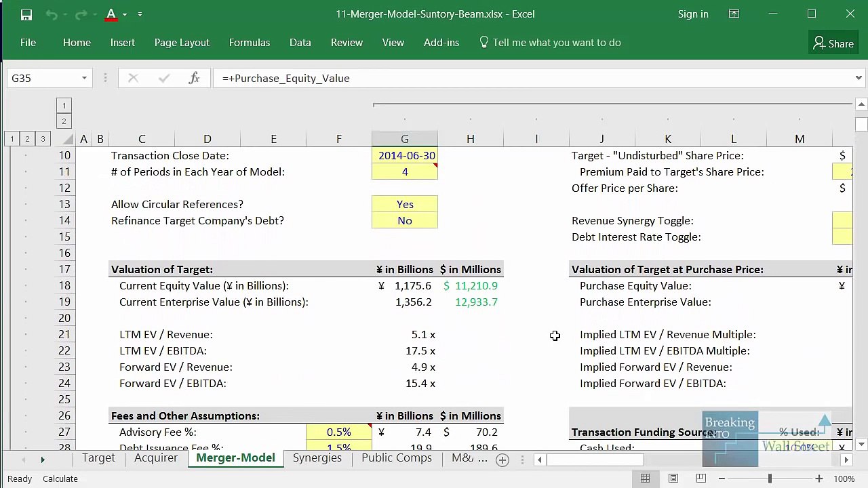Click the zoom in plus button

818,479
